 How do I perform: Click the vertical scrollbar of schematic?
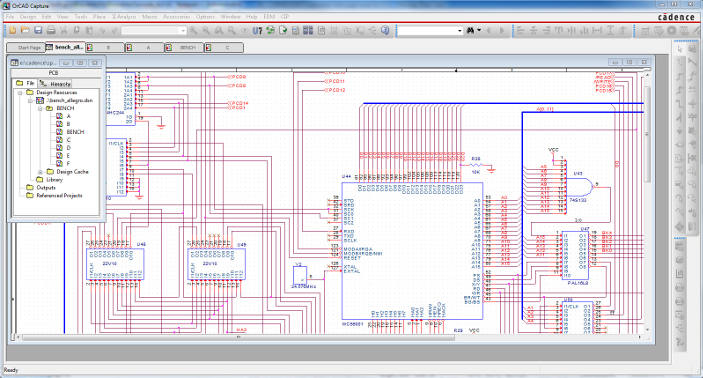pyautogui.click(x=647, y=135)
